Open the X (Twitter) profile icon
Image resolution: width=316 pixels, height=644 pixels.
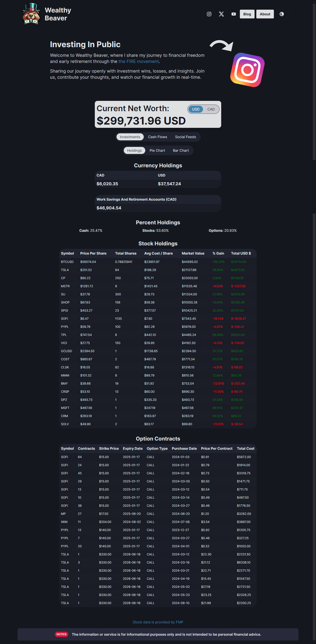(221, 14)
